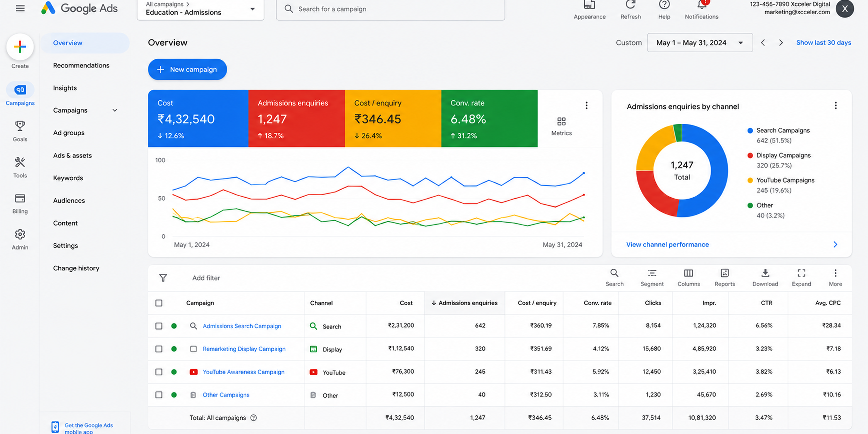Open the May 1 – May 31, 2024 date dropdown
This screenshot has height=434, width=868.
[700, 43]
